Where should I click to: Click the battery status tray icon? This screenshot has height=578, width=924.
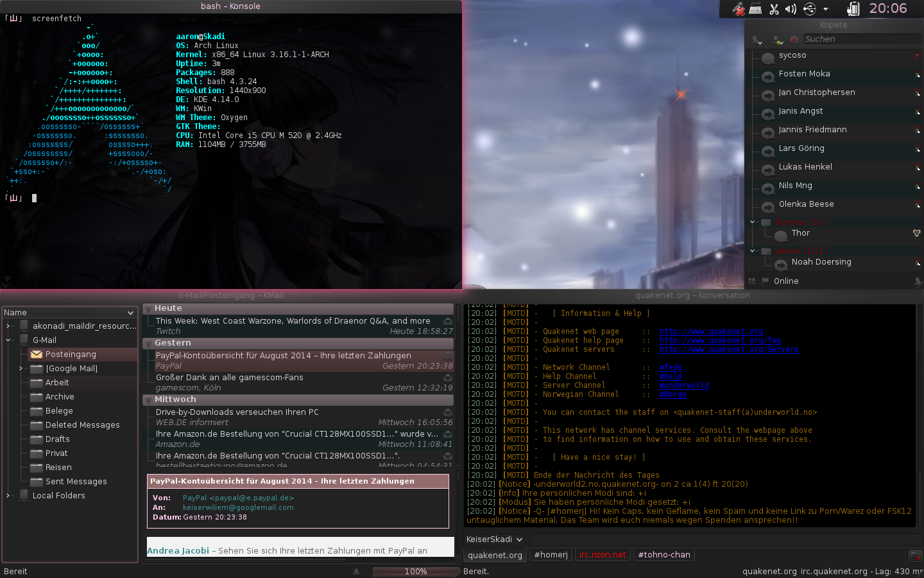click(x=853, y=9)
